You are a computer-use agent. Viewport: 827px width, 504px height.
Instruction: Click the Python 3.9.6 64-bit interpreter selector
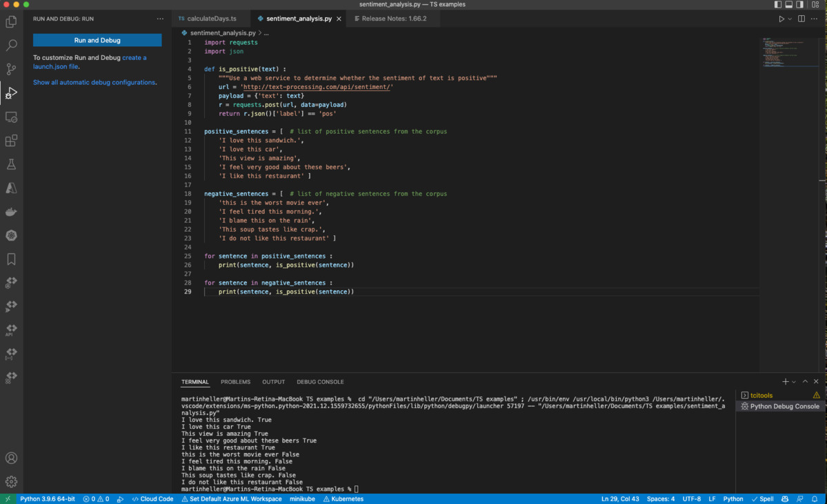pos(47,498)
